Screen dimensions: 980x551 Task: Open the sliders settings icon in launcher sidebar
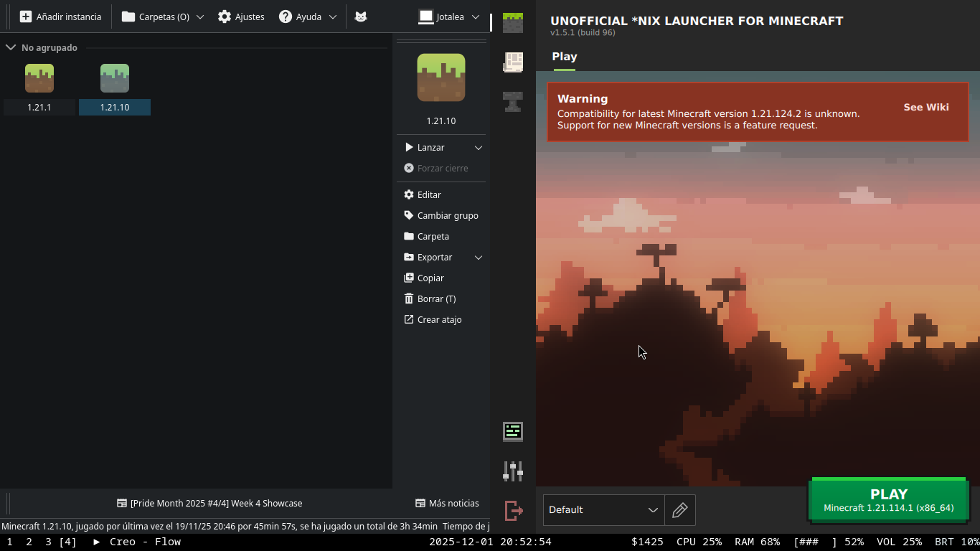coord(513,471)
